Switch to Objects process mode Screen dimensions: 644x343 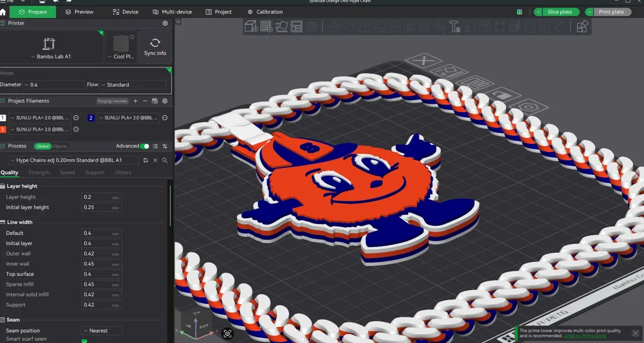(x=59, y=146)
